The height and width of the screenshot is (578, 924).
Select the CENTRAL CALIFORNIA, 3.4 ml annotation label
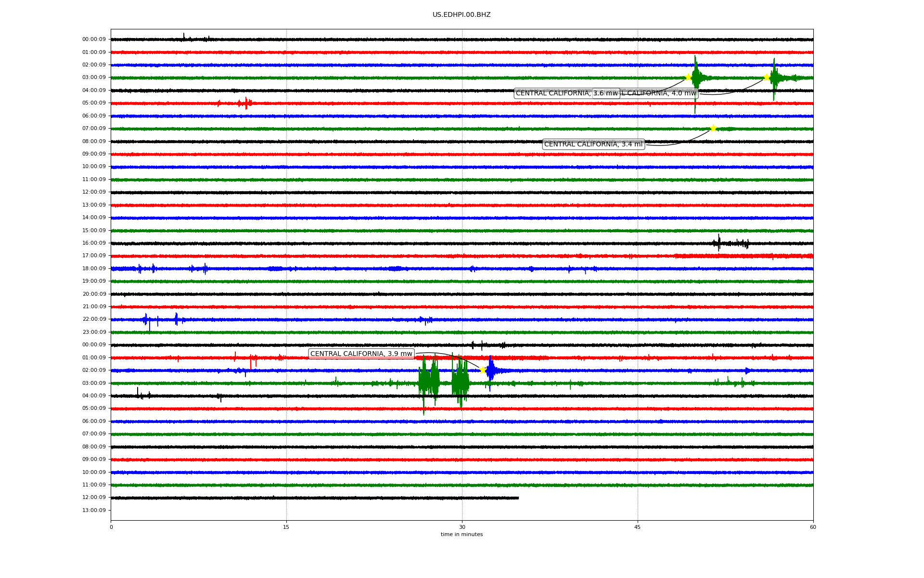(593, 144)
